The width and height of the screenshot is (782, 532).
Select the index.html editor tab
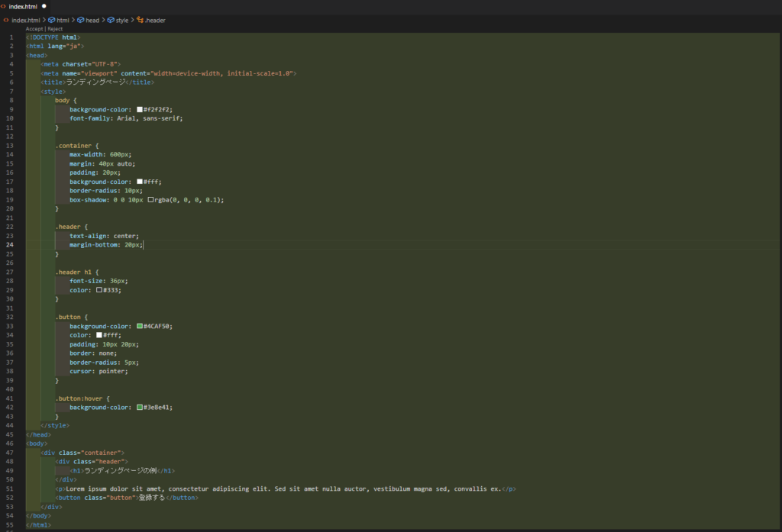pos(24,6)
